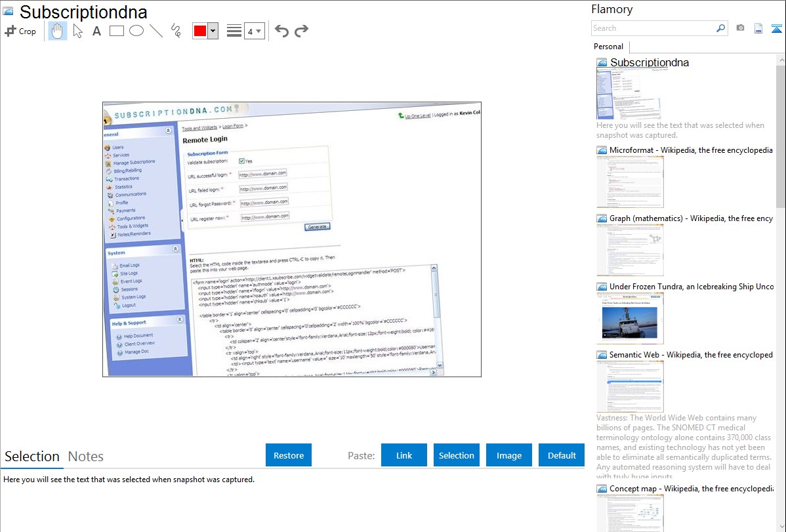
Task: Open the color picker dropdown arrow
Action: tap(213, 31)
